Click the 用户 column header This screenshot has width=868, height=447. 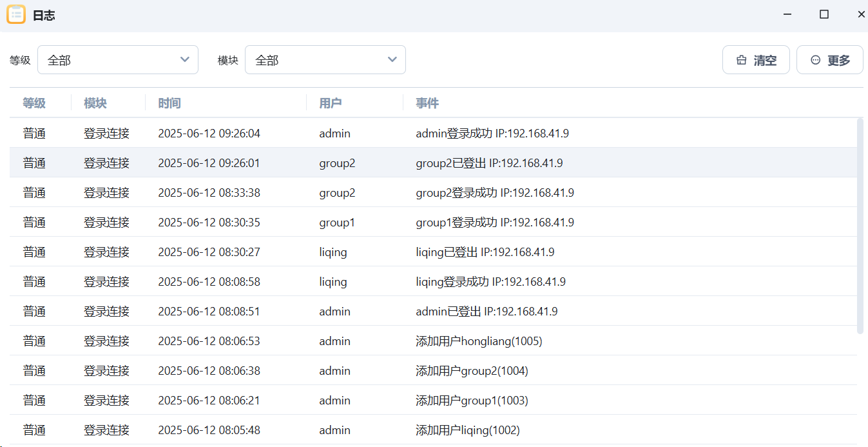pos(331,103)
